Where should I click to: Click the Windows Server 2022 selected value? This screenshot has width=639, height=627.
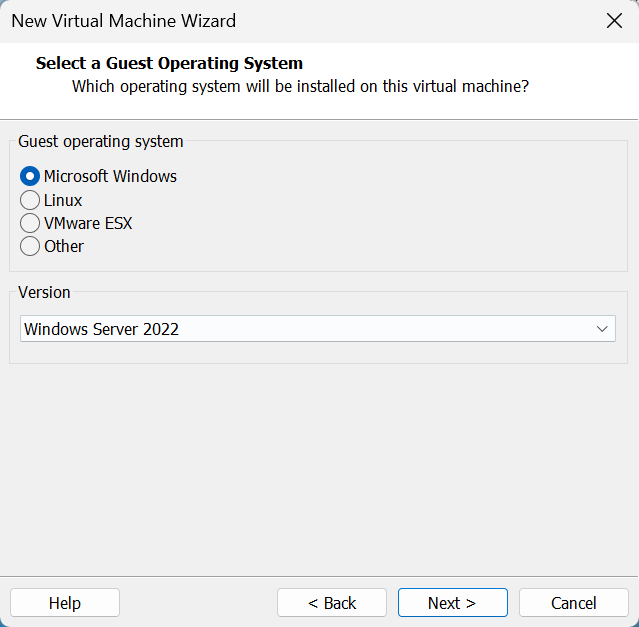101,328
